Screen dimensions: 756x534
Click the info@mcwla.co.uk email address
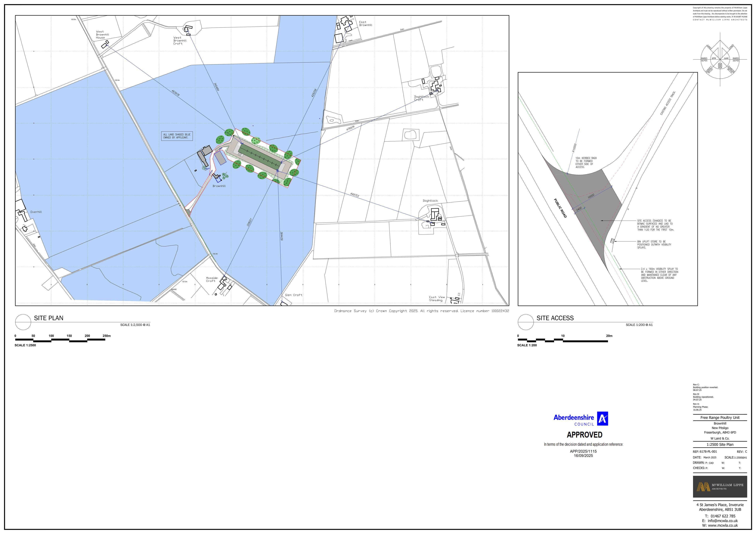point(723,521)
